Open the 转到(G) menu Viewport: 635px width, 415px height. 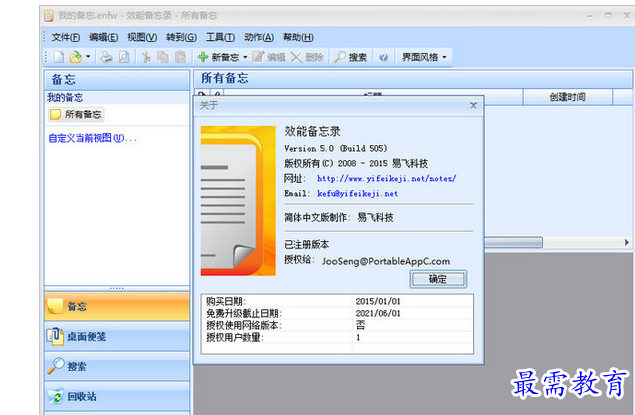(x=181, y=37)
